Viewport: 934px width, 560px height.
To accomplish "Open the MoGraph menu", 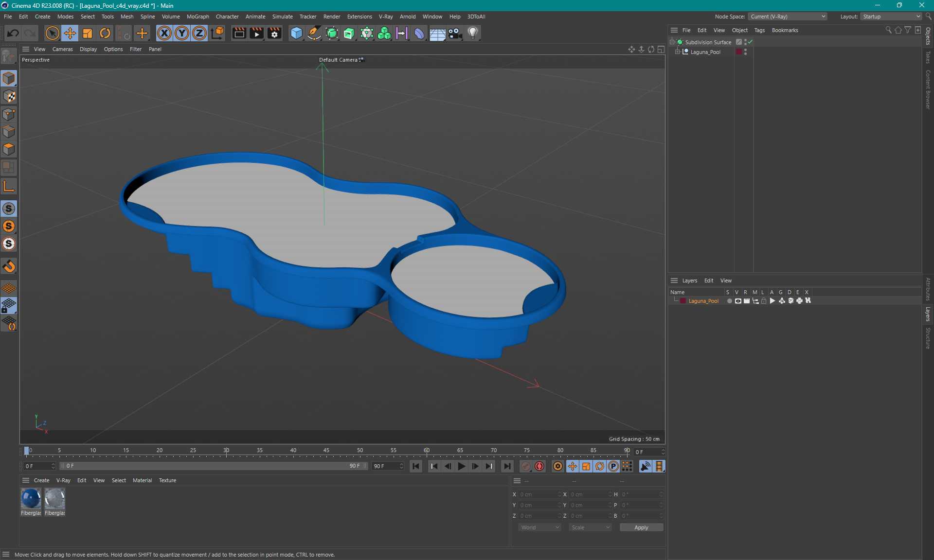I will pos(198,17).
